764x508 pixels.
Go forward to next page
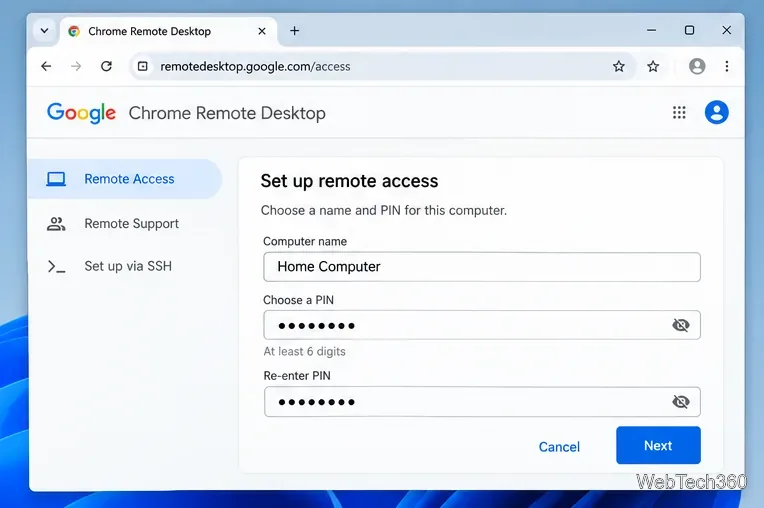click(x=76, y=66)
